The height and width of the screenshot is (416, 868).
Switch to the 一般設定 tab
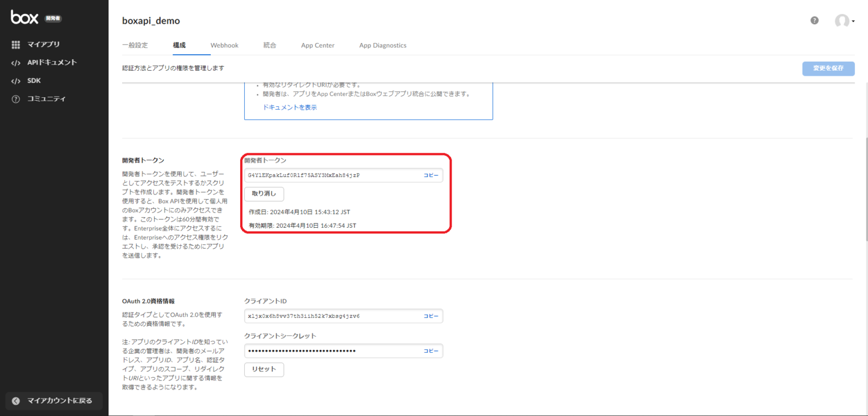coord(135,45)
